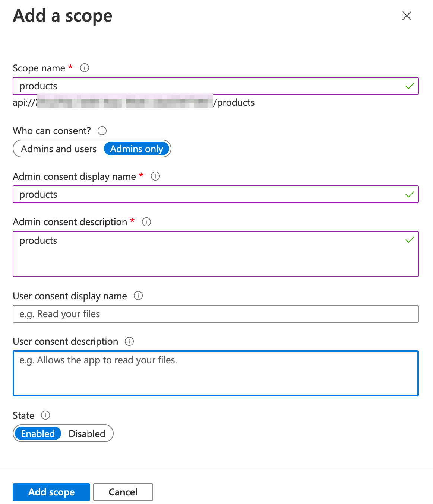Click the State info icon
The width and height of the screenshot is (433, 504).
tap(45, 415)
